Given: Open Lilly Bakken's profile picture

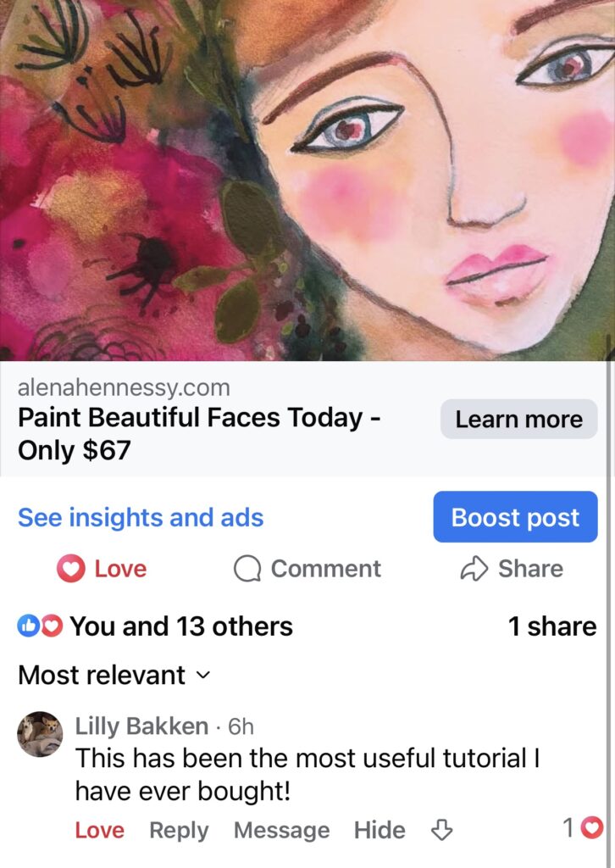Looking at the screenshot, I should click(40, 733).
